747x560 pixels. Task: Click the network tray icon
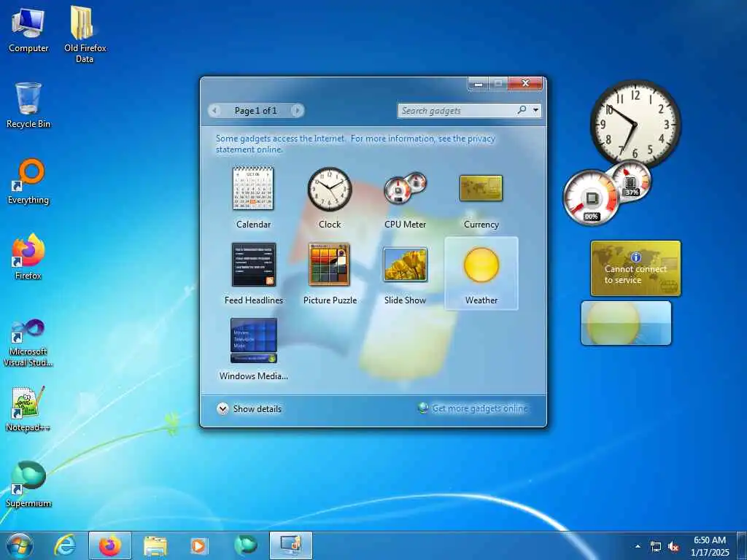pos(656,546)
